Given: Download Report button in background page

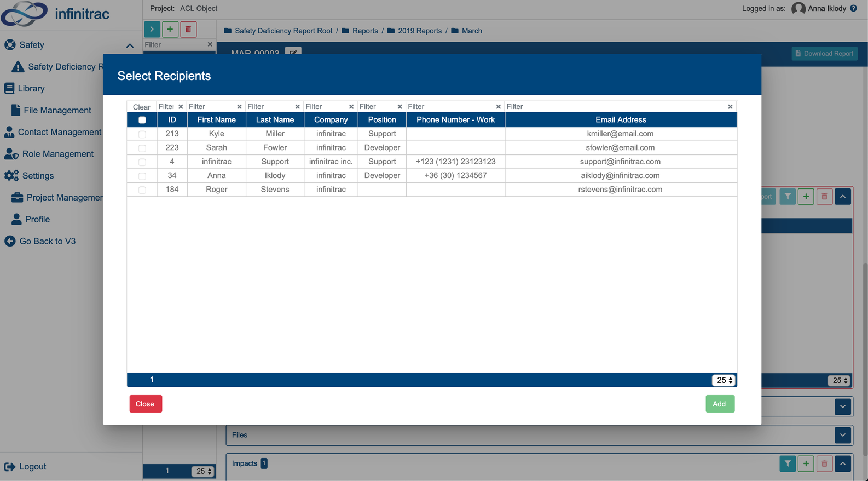Looking at the screenshot, I should click(824, 54).
